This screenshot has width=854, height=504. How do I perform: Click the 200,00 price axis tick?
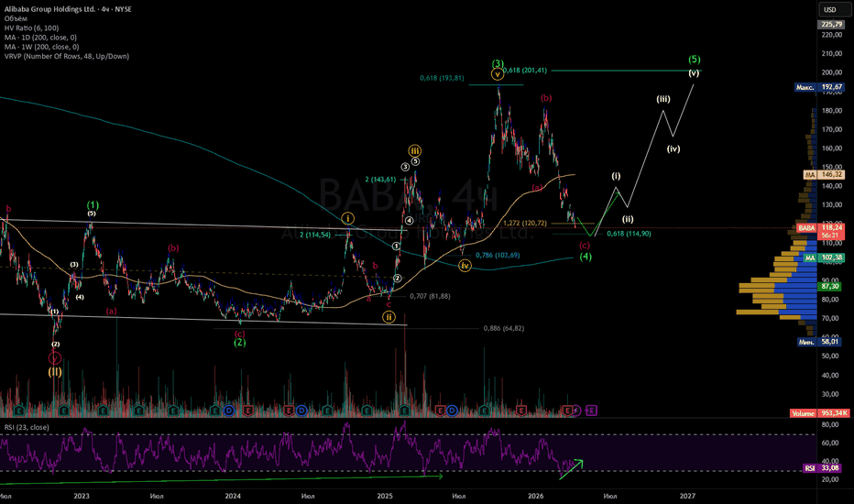[832, 72]
